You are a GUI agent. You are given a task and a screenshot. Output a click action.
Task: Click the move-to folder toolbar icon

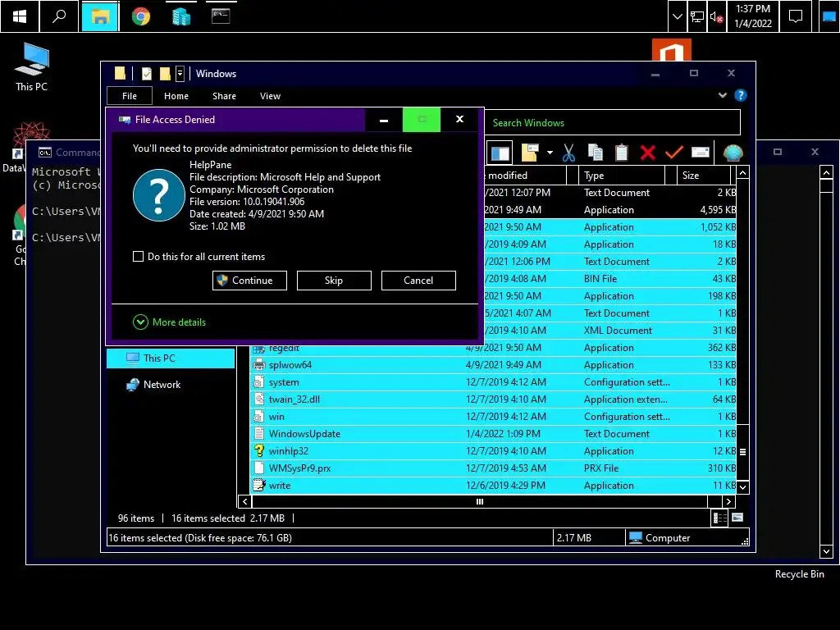pos(530,153)
